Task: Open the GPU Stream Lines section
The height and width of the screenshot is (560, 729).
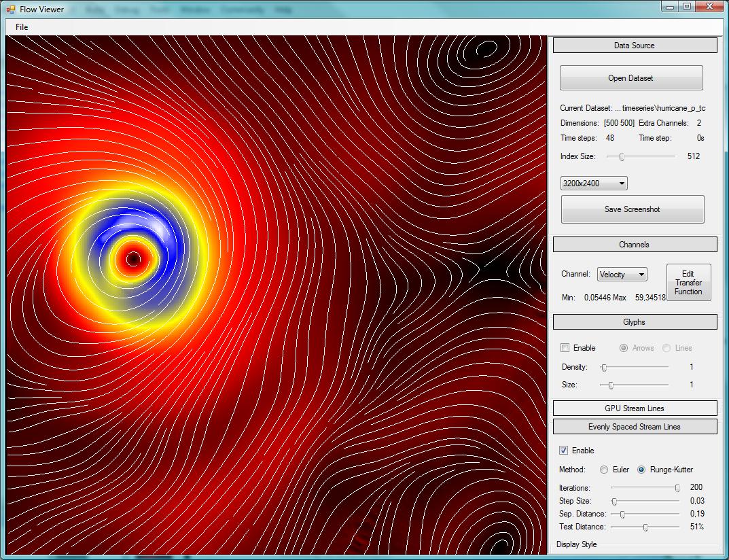Action: pos(635,408)
